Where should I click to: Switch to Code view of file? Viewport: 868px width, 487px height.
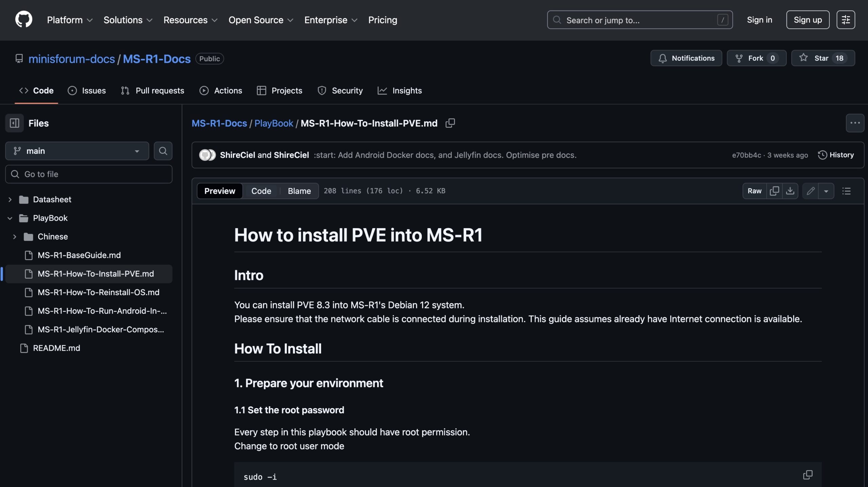pos(261,191)
